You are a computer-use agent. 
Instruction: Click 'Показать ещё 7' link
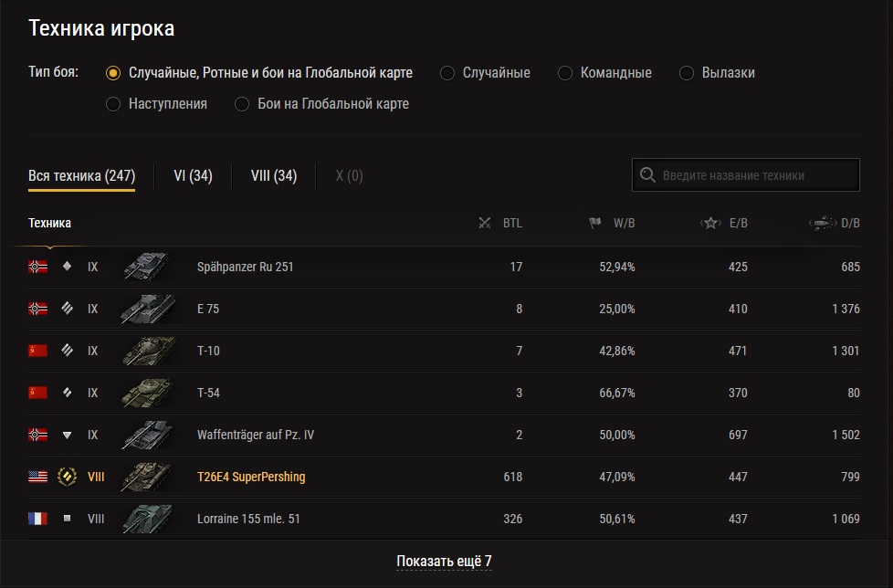[x=444, y=561]
